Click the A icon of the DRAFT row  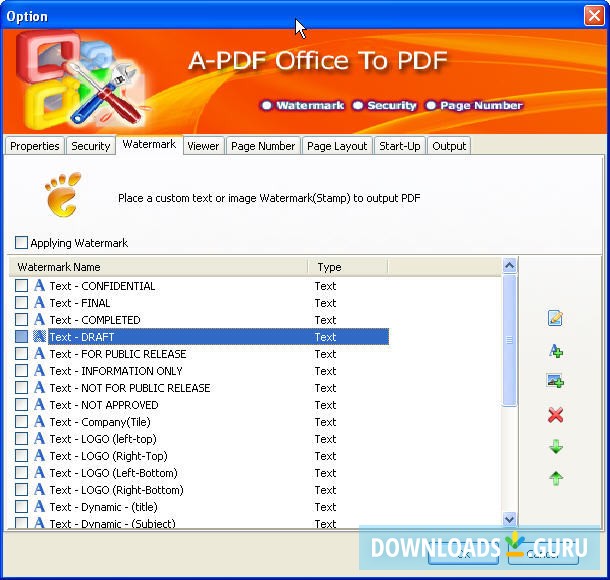point(39,336)
